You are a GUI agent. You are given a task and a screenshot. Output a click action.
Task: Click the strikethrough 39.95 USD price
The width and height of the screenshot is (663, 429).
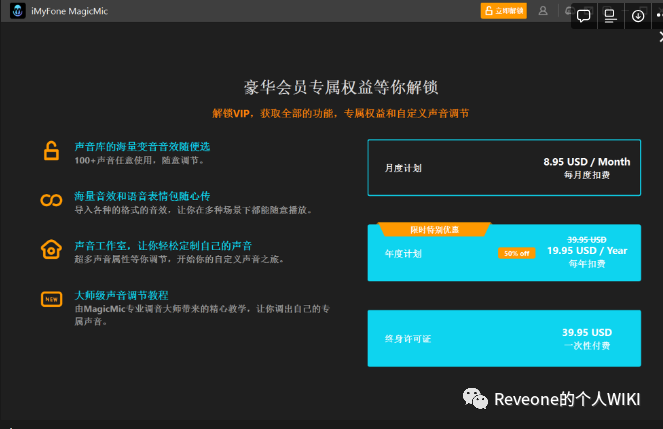click(586, 240)
